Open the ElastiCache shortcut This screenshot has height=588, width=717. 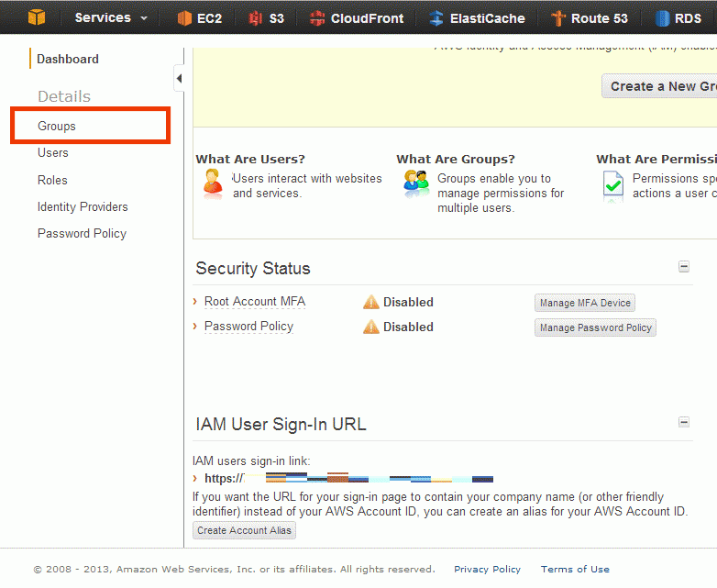pos(477,18)
